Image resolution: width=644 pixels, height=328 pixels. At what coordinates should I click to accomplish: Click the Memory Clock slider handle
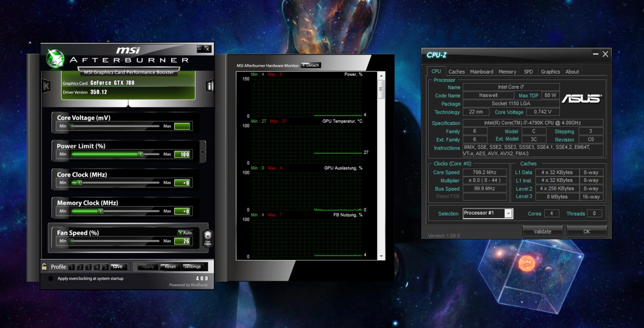[100, 211]
